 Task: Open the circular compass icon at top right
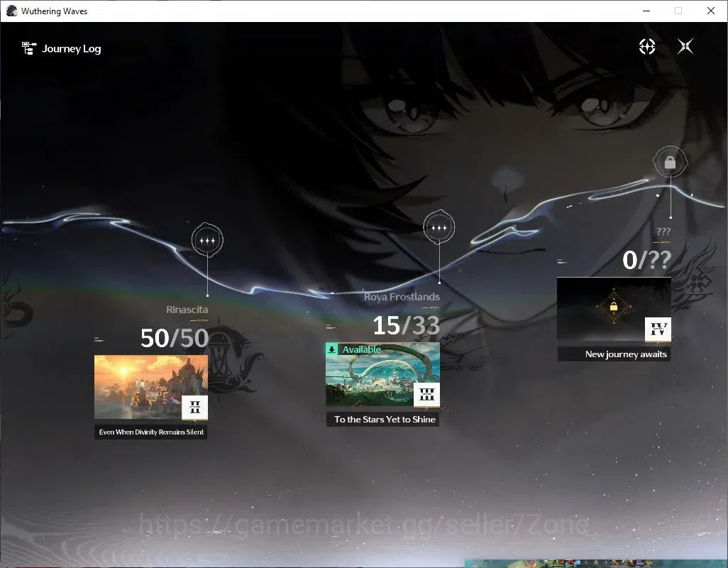point(646,46)
